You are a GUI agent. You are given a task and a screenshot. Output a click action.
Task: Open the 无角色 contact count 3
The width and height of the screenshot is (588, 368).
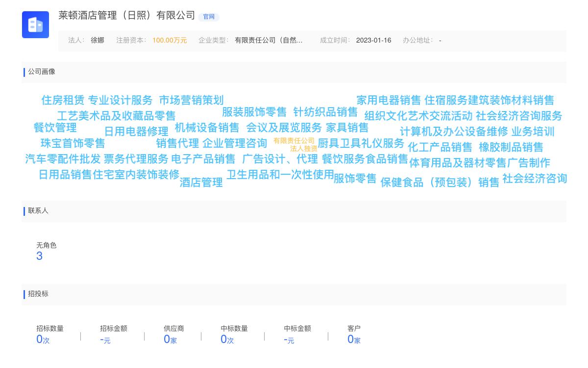tap(40, 256)
